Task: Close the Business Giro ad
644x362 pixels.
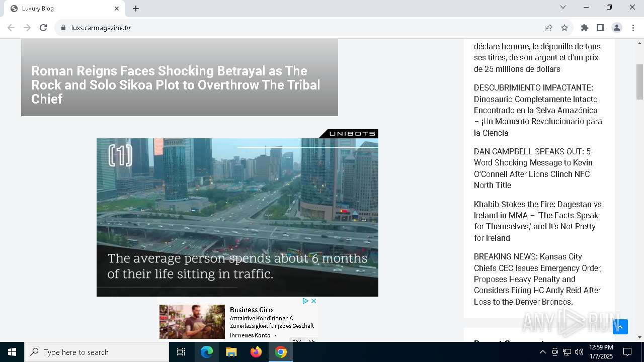Action: tap(313, 301)
